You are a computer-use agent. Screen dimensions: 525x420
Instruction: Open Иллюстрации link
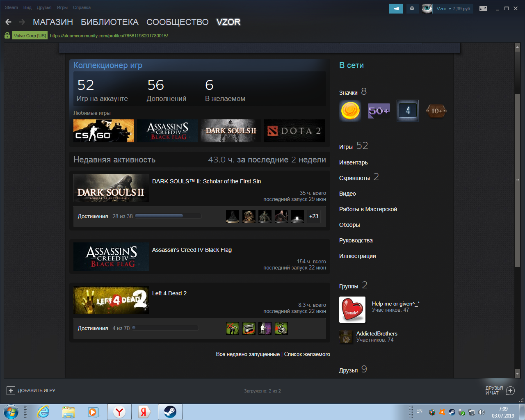[x=358, y=256]
